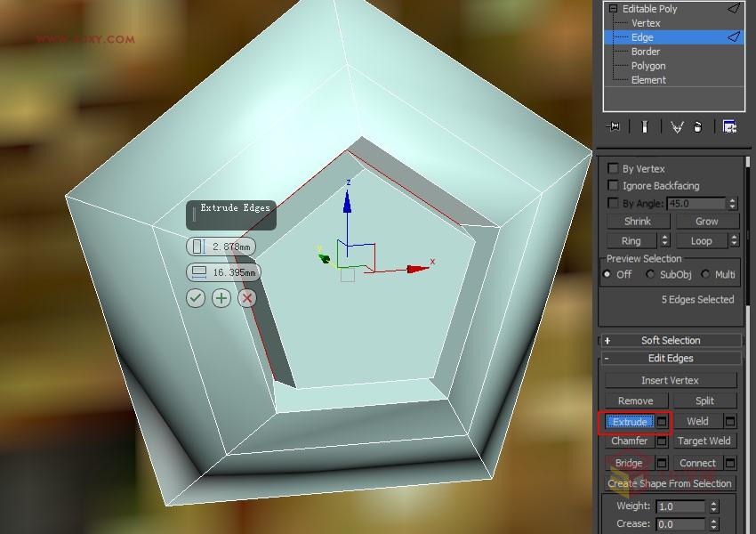Viewport: 756px width, 534px height.
Task: Switch to Polygon sub-object level
Action: click(x=647, y=65)
